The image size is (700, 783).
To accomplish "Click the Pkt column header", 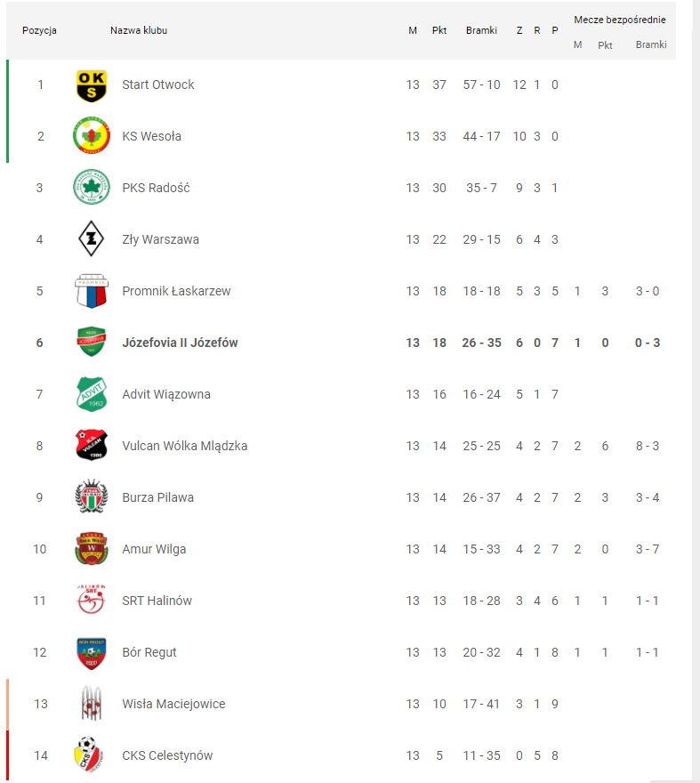I will pyautogui.click(x=439, y=30).
